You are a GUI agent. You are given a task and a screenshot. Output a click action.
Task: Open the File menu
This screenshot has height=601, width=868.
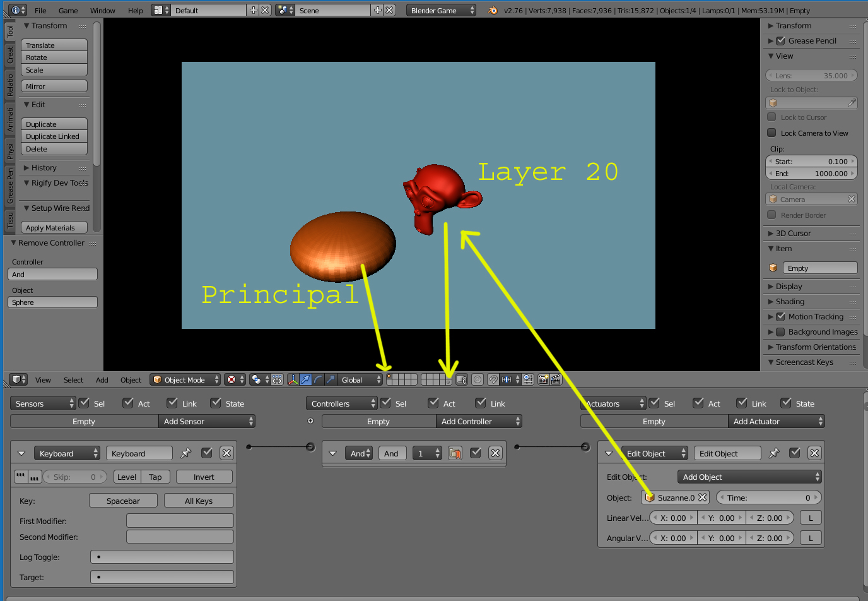40,11
